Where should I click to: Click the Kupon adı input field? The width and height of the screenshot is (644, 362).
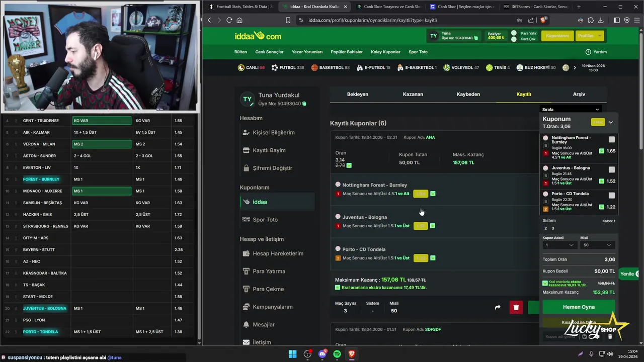point(561,336)
